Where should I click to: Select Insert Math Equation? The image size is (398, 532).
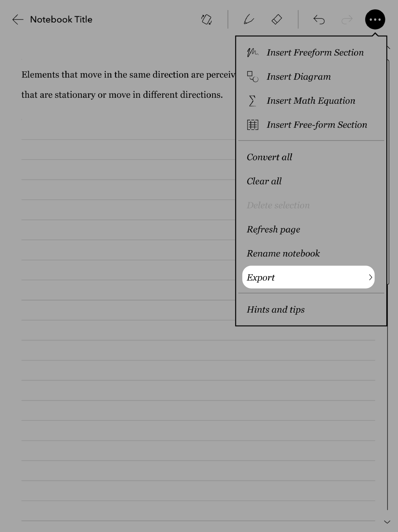(311, 101)
